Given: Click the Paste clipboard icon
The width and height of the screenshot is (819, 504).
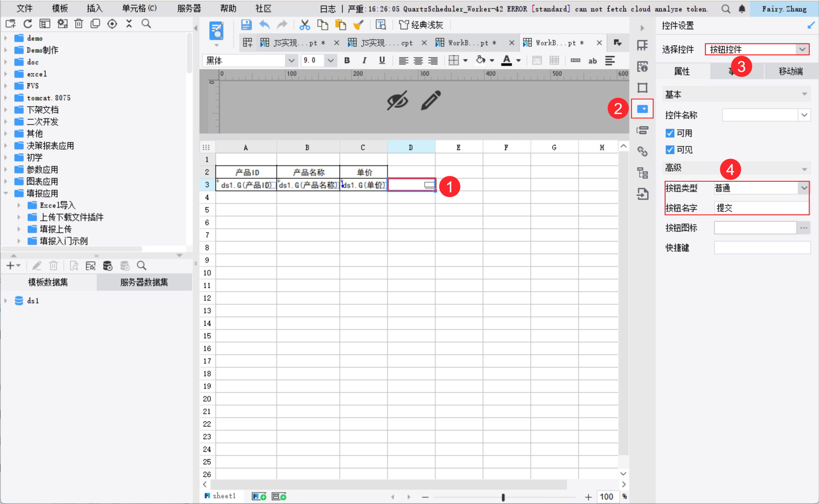Looking at the screenshot, I should [x=341, y=25].
